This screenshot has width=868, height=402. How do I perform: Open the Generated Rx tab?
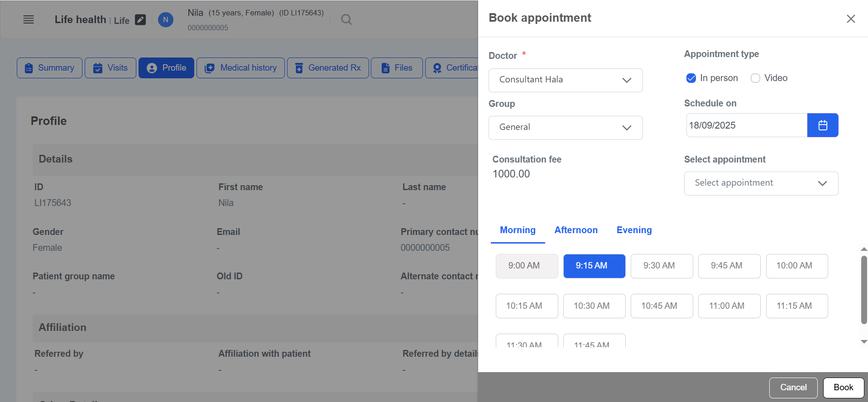point(328,68)
